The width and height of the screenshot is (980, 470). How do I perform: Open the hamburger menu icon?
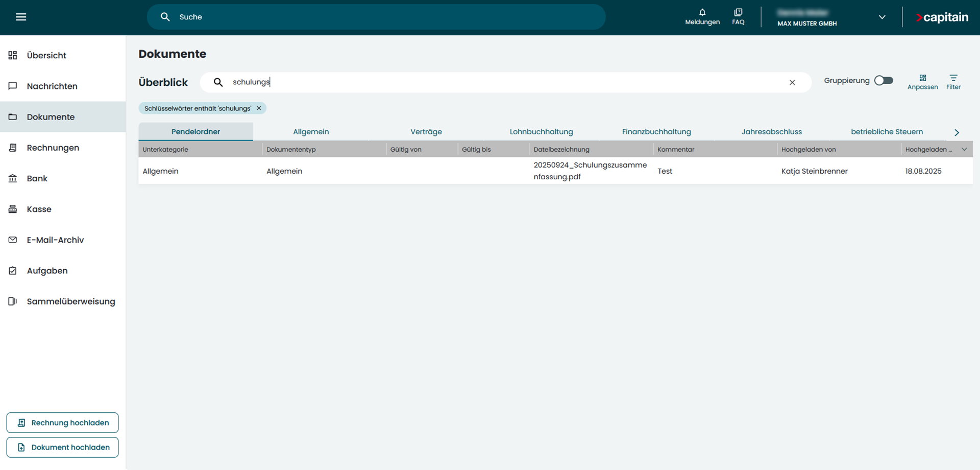pos(20,17)
